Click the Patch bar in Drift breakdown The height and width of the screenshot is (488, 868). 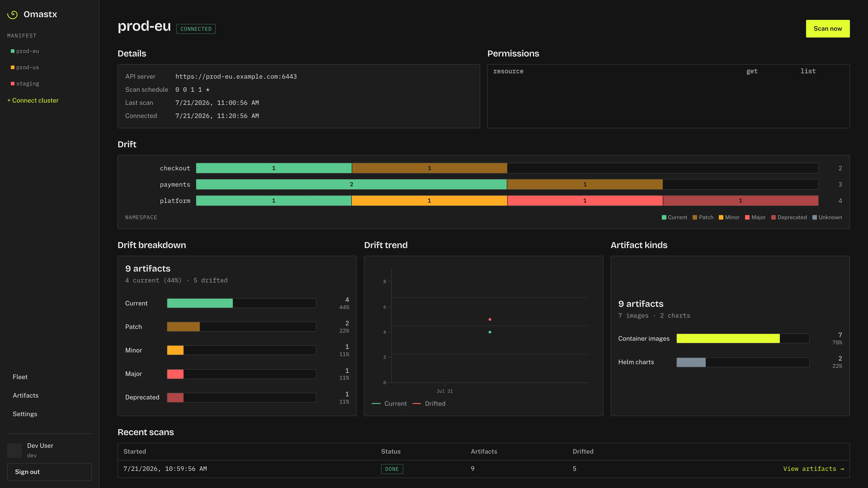tap(183, 327)
